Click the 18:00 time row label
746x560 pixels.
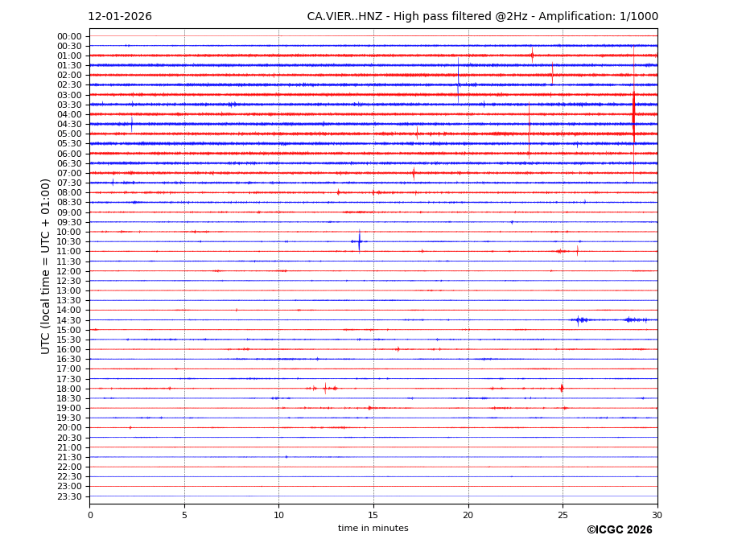pos(69,389)
